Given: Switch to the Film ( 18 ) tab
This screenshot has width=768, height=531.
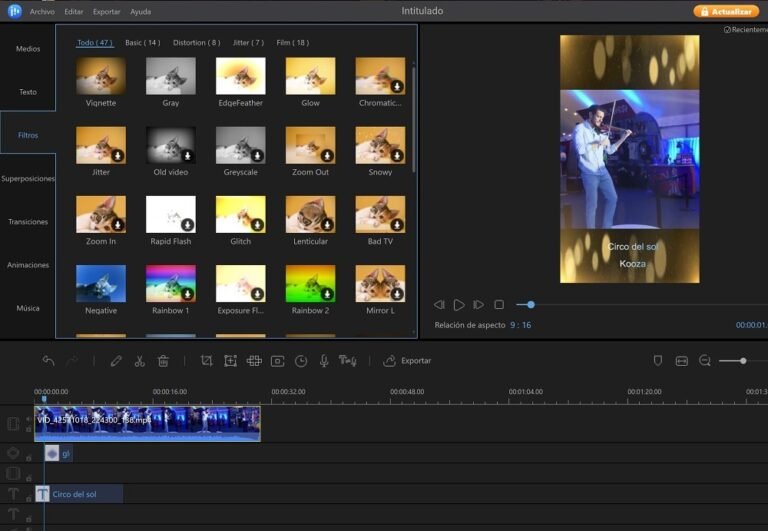Looking at the screenshot, I should (292, 43).
